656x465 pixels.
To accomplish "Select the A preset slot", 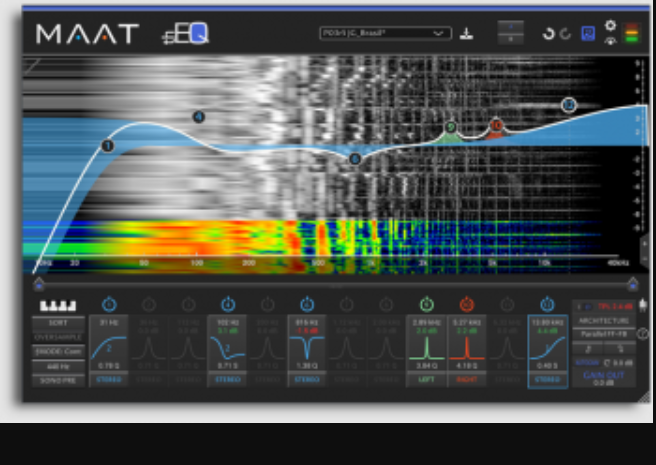I will 510,26.
